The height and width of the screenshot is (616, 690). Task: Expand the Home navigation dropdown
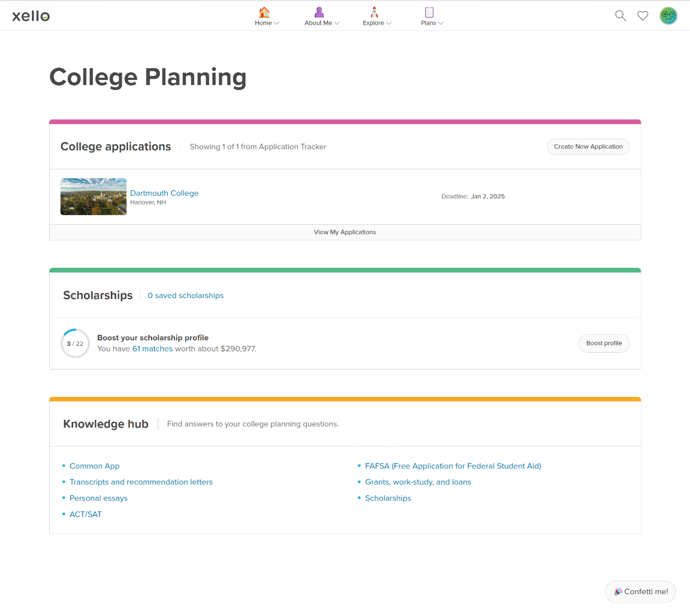pos(277,23)
